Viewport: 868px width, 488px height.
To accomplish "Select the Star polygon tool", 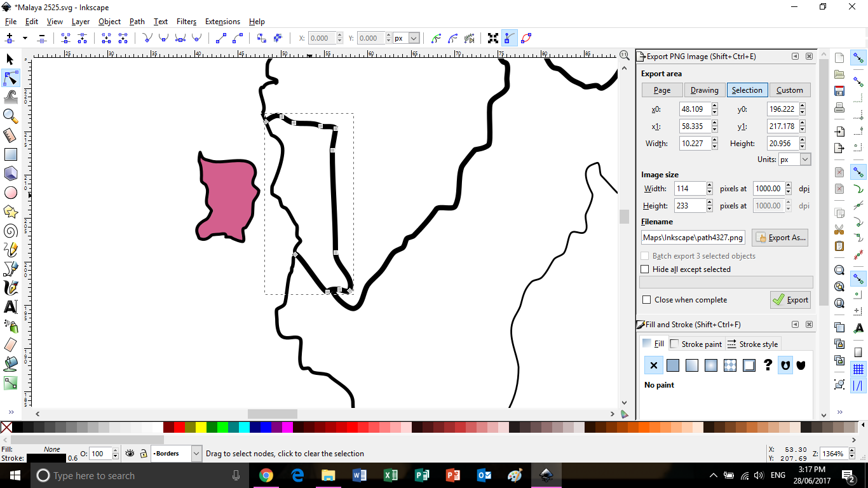I will [x=10, y=212].
